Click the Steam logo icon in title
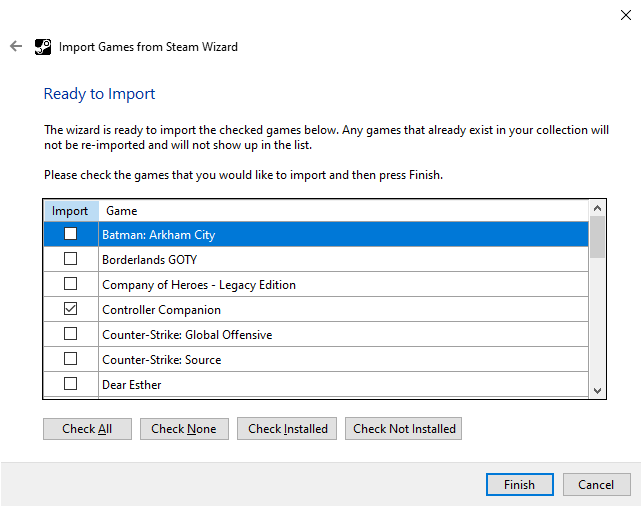Viewport: 642px width, 507px height. point(43,47)
